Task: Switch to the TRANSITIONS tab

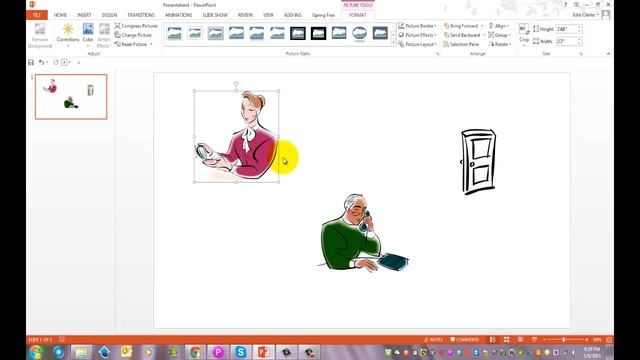Action: [x=141, y=15]
